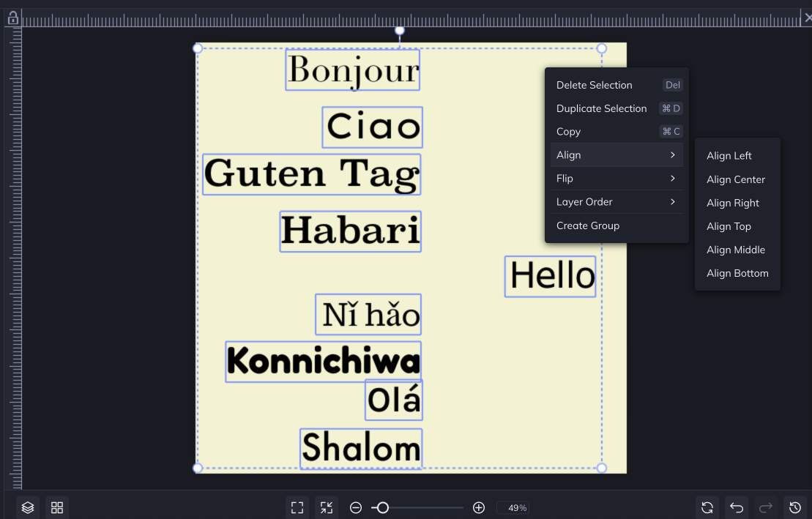Screen dimensions: 812x519
Task: Open the layers panel icon
Action: point(28,507)
